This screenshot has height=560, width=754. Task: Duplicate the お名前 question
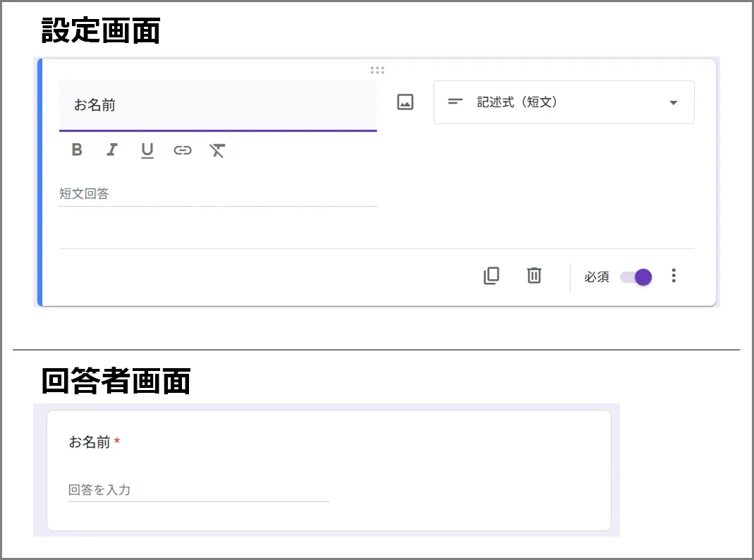tap(492, 276)
